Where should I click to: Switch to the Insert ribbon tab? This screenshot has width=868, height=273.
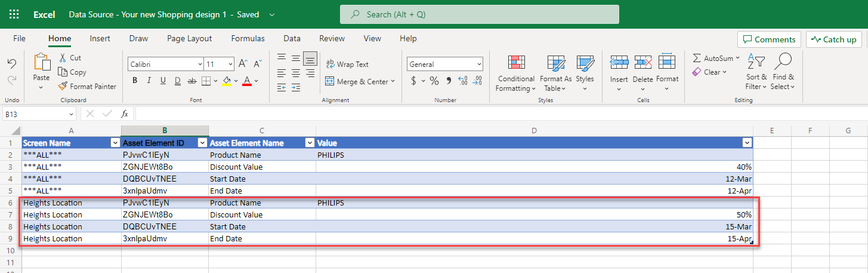tap(100, 38)
